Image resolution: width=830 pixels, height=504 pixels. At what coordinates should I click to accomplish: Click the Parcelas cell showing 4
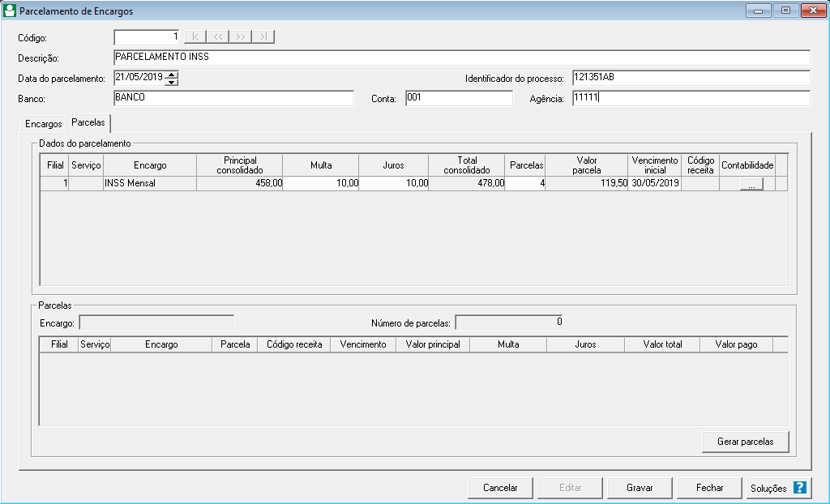click(525, 184)
